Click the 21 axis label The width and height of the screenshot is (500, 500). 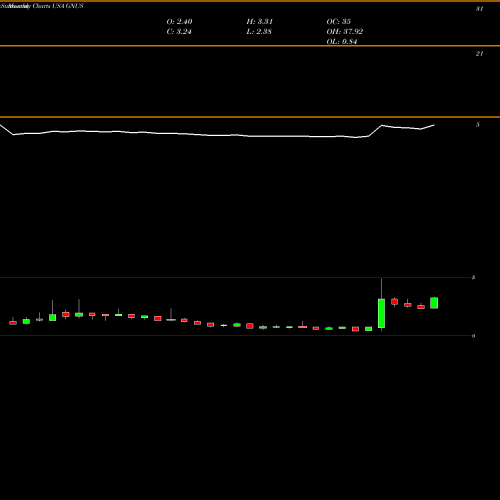coord(479,54)
